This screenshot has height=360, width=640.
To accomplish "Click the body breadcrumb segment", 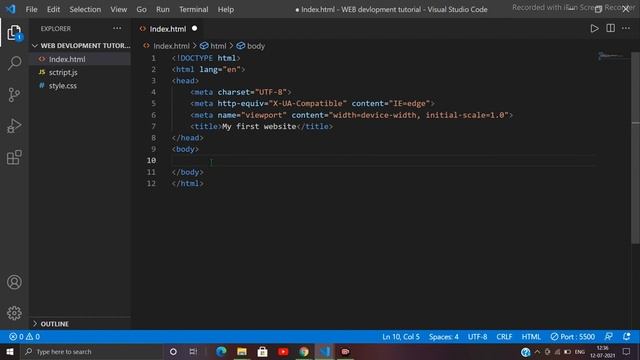I will point(251,46).
